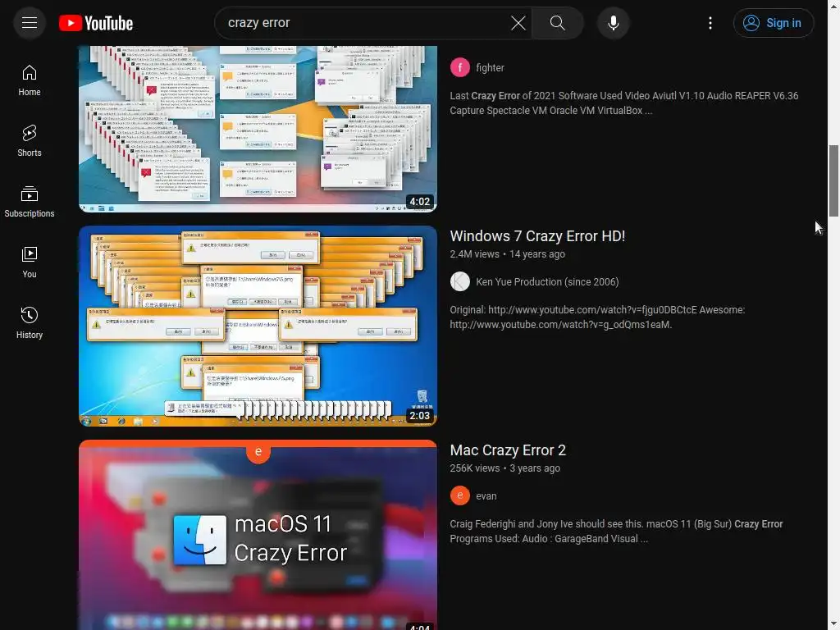
Task: Play the 4:02 crazy error video thumbnail
Action: [x=258, y=129]
